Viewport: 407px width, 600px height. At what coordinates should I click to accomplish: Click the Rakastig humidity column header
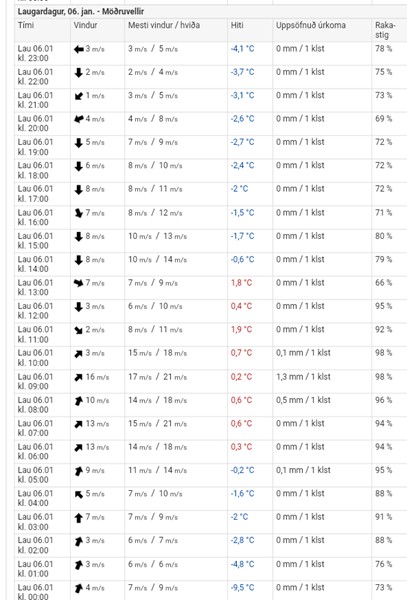click(x=384, y=30)
